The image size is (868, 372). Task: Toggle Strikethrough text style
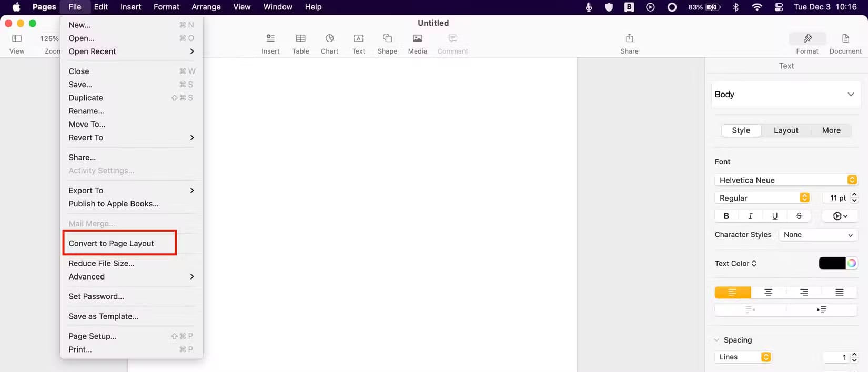[799, 216]
